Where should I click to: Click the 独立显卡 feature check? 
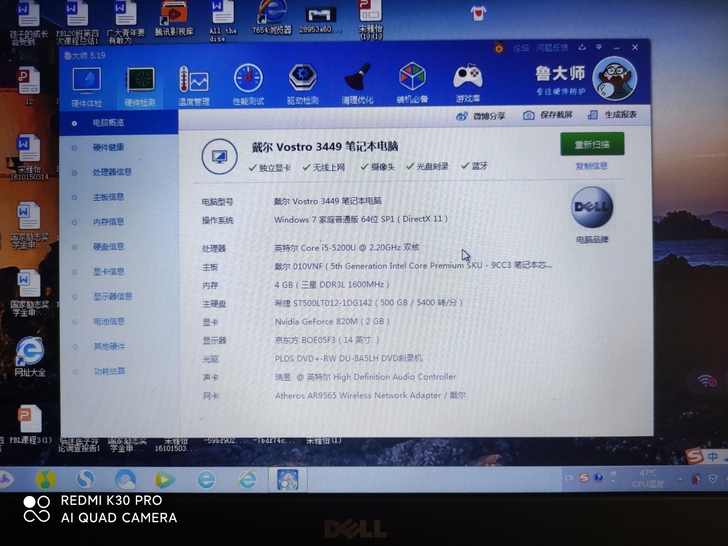coord(270,168)
